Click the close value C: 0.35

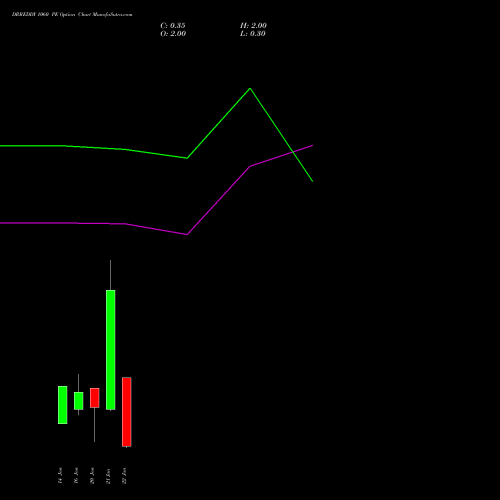click(173, 26)
